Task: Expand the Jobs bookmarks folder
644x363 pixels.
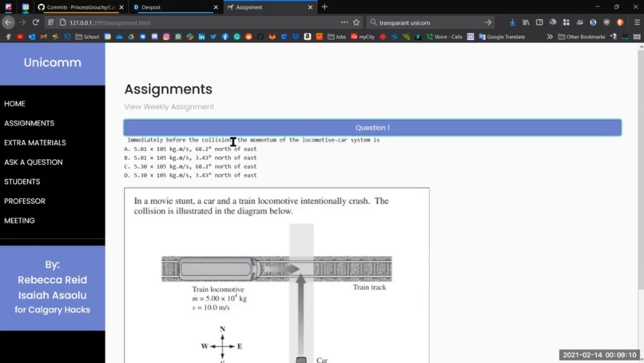Action: coord(337,37)
